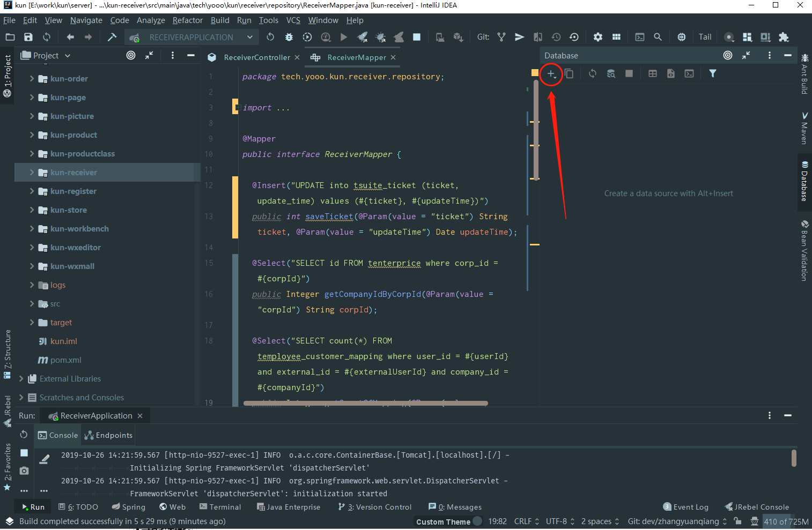Click the Save All toolbar icon

tap(28, 37)
